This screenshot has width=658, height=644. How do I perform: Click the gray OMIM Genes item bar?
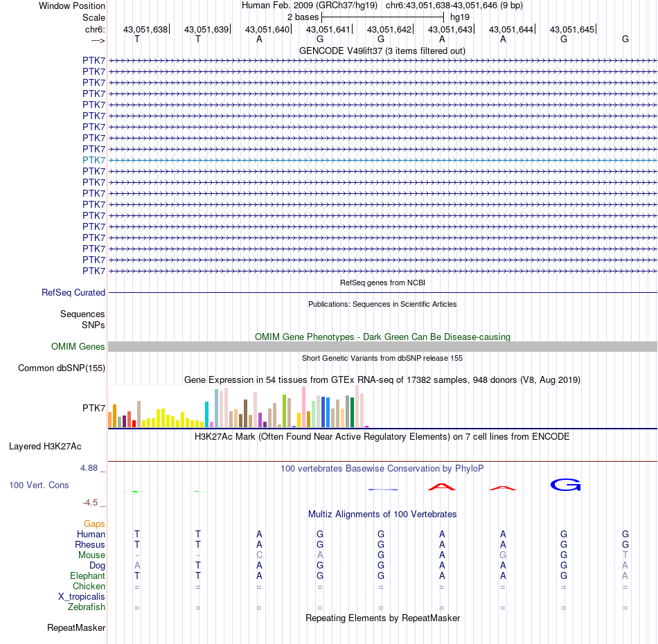382,346
